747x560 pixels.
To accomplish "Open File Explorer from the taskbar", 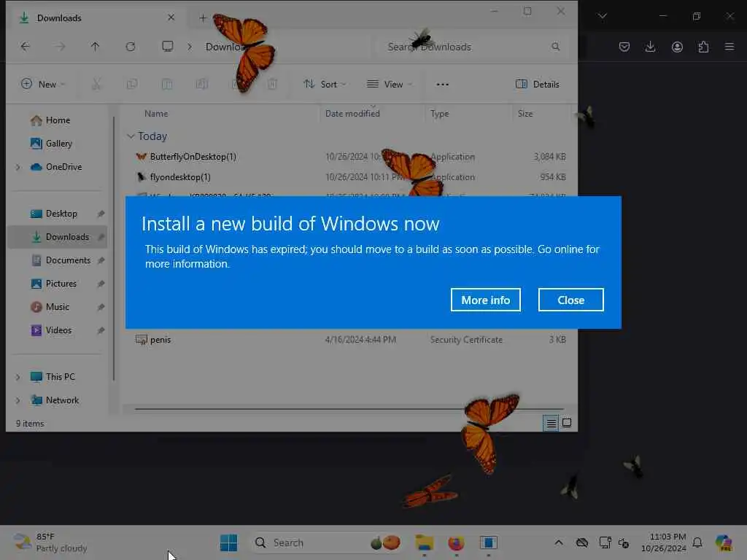I will (x=424, y=542).
